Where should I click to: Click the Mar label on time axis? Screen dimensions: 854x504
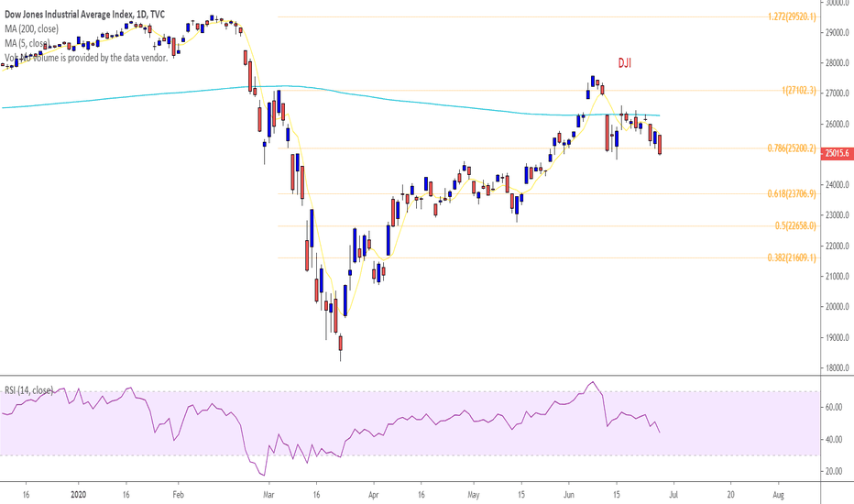[x=268, y=495]
